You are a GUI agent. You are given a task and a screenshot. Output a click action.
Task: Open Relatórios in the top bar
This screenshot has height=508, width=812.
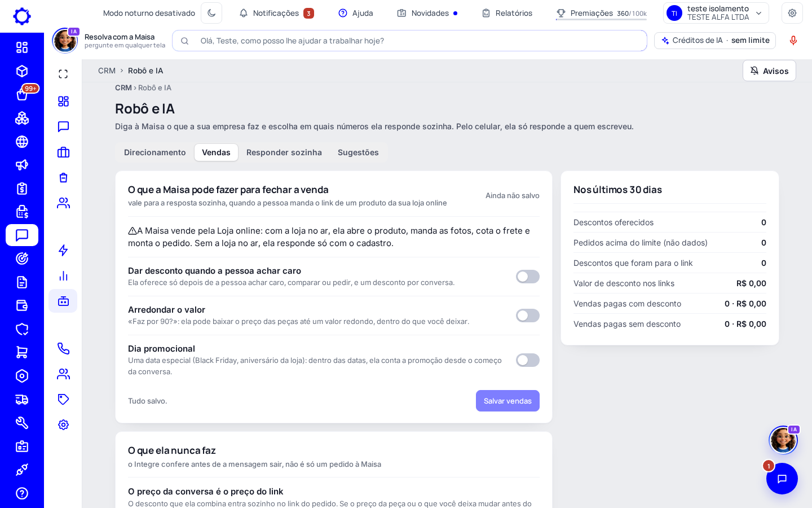point(507,13)
